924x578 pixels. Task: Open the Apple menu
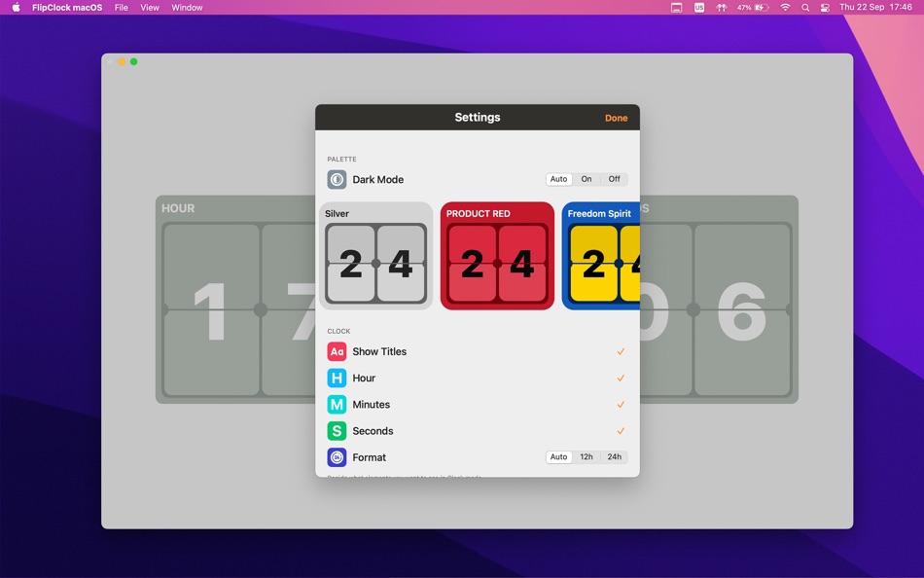click(16, 8)
